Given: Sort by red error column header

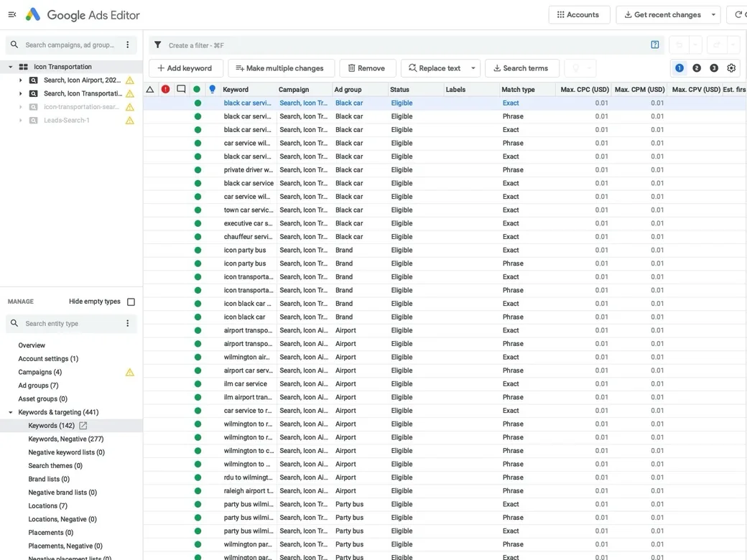Looking at the screenshot, I should (165, 89).
